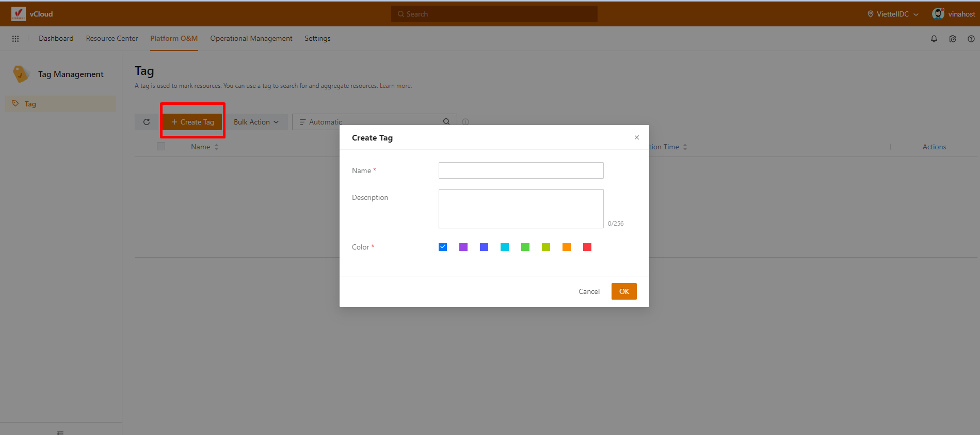980x435 pixels.
Task: Toggle the select-all checkbox in table header
Action: point(161,147)
